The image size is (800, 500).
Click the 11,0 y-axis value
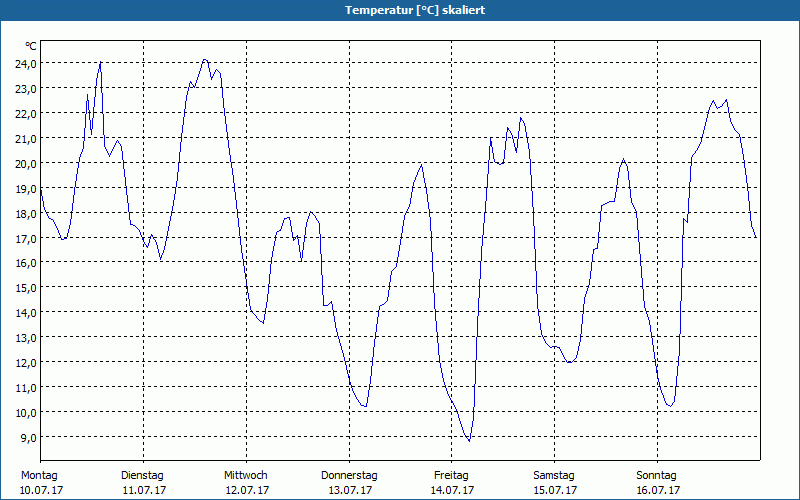(x=26, y=388)
